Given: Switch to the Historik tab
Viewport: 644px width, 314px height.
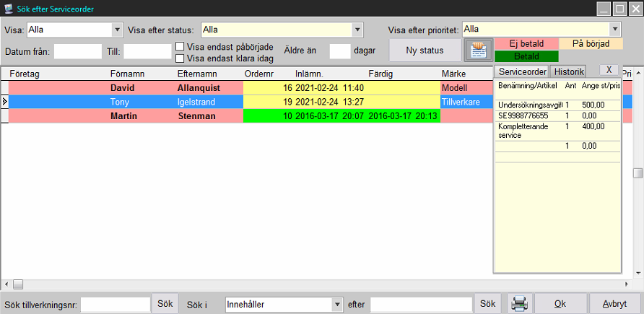Looking at the screenshot, I should pyautogui.click(x=568, y=71).
